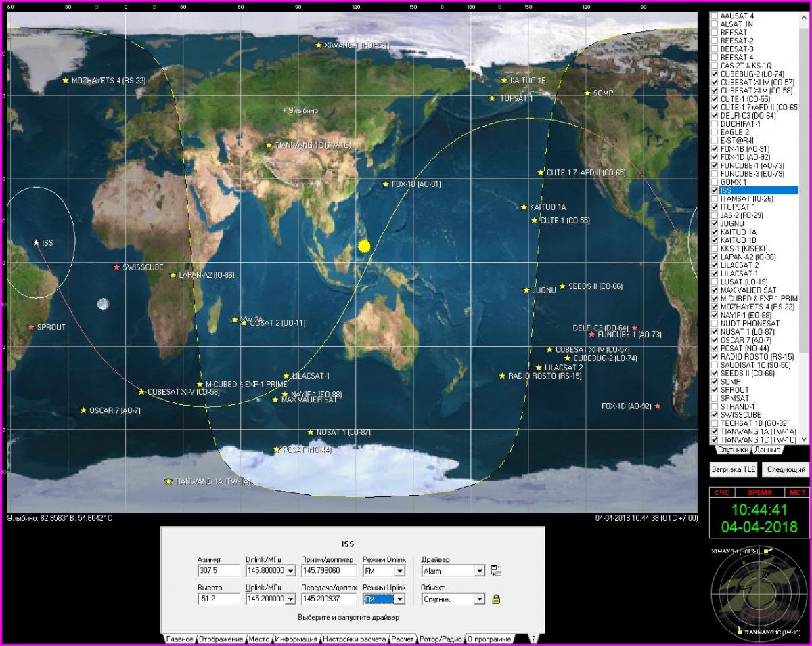Select the SWISSCUBE satellite marker on map
This screenshot has height=646, width=812.
point(117,267)
